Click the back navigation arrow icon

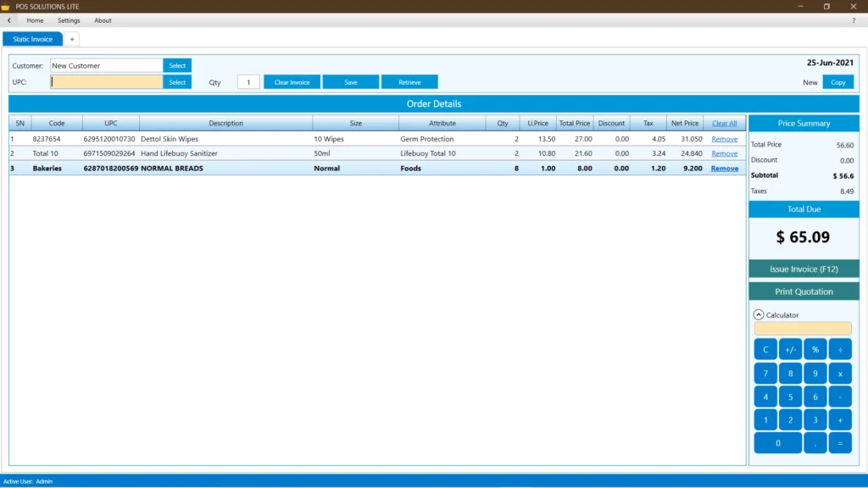click(8, 19)
